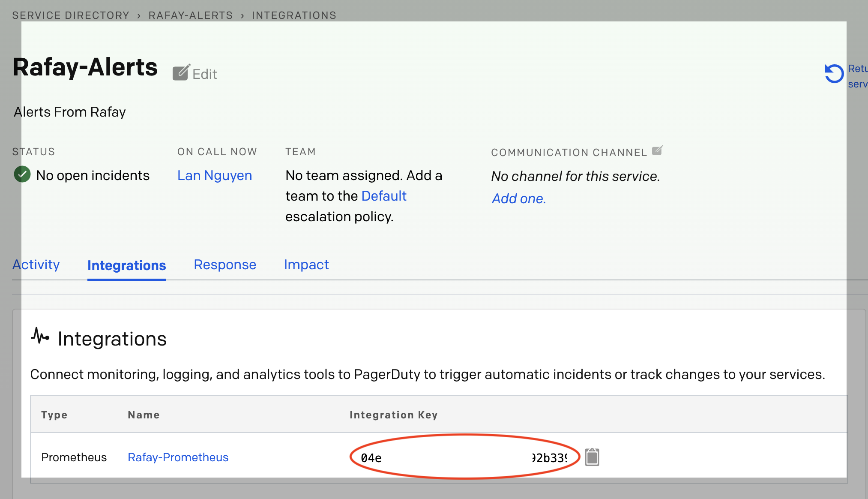Open the Activity tab
Image resolution: width=868 pixels, height=499 pixels.
(36, 265)
